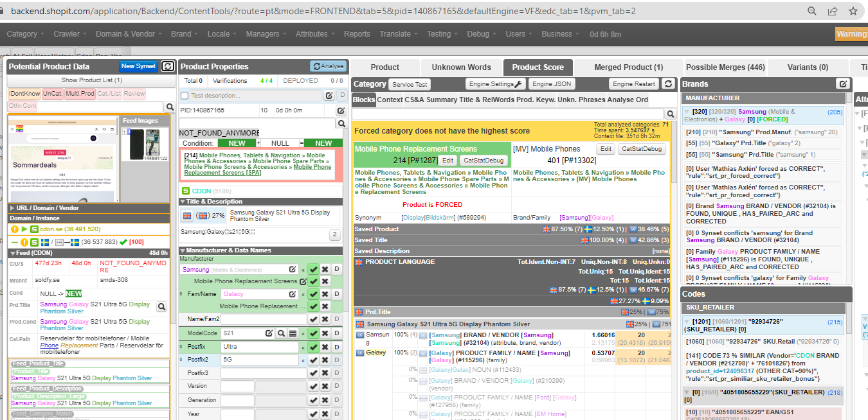Click the edit icon in the Galaxy Fam/Name field

click(x=293, y=293)
